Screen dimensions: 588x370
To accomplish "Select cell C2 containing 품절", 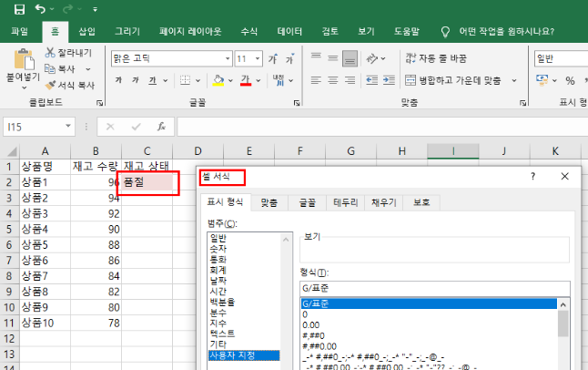I will 147,182.
